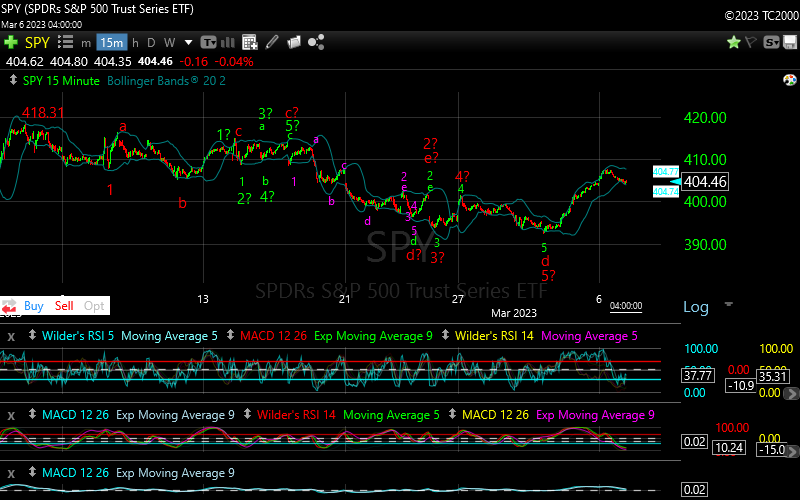
Task: Select the minute timeframe 'm'
Action: pyautogui.click(x=86, y=43)
